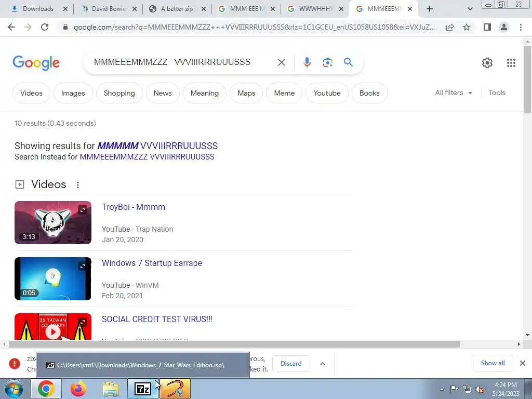Filter results by News
532x399 pixels.
pos(163,93)
